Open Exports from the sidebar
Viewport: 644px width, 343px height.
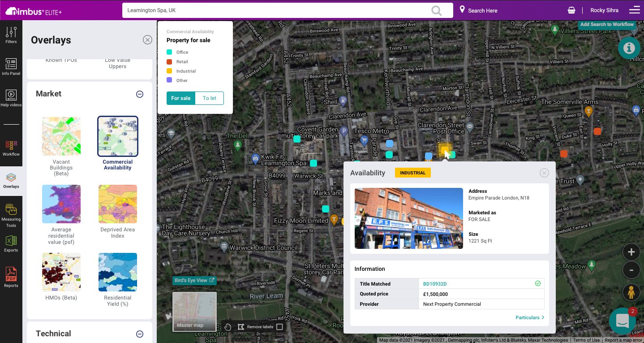(x=11, y=244)
